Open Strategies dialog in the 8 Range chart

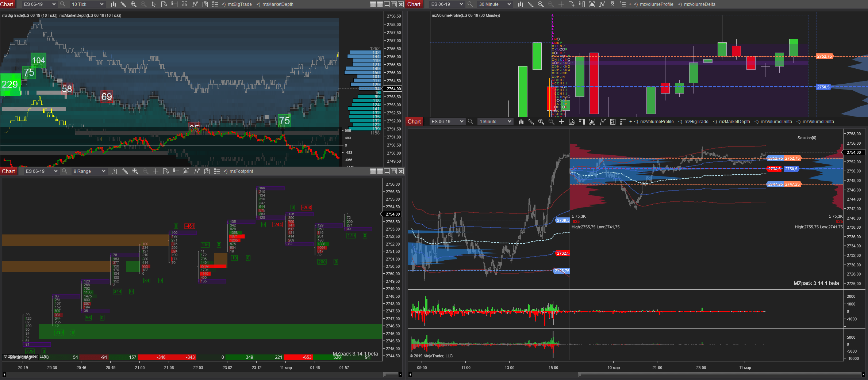click(x=207, y=171)
